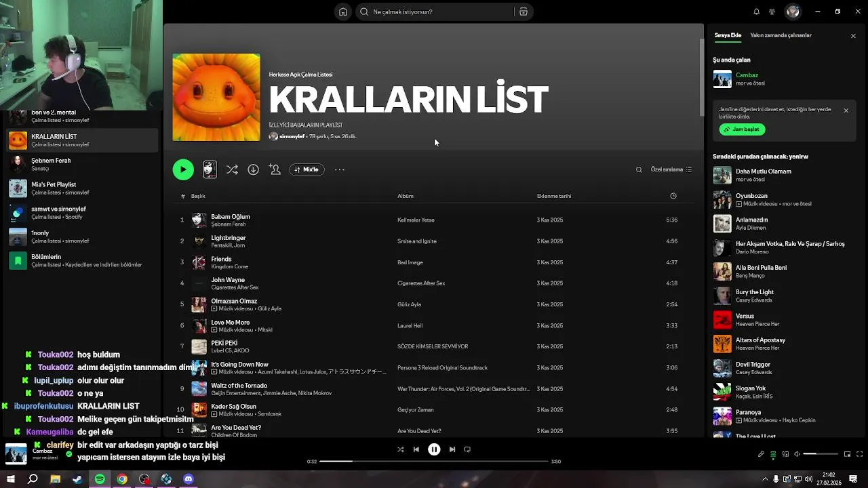Viewport: 868px width, 488px height.
Task: Open the playlist three-dots more options
Action: click(340, 169)
